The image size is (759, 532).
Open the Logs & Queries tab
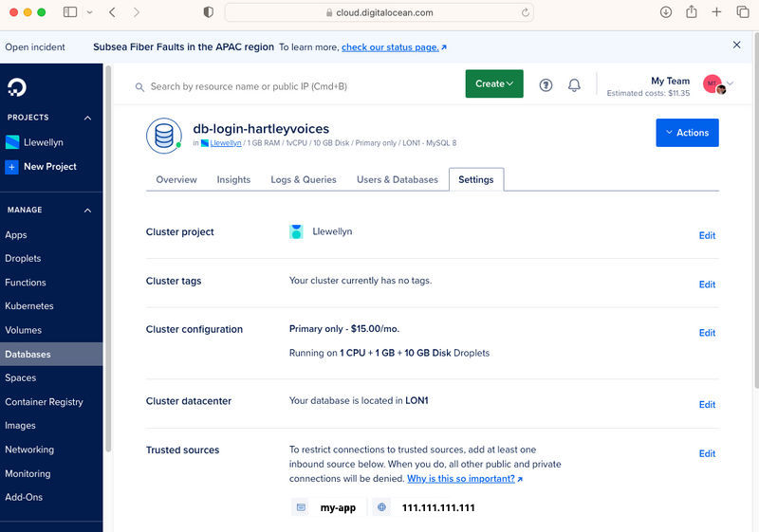tap(304, 179)
